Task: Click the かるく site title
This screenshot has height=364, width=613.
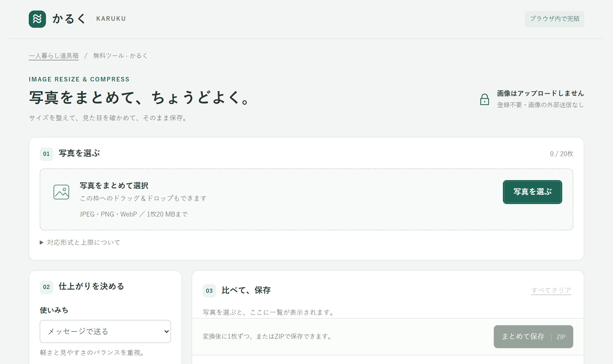Action: pos(69,19)
